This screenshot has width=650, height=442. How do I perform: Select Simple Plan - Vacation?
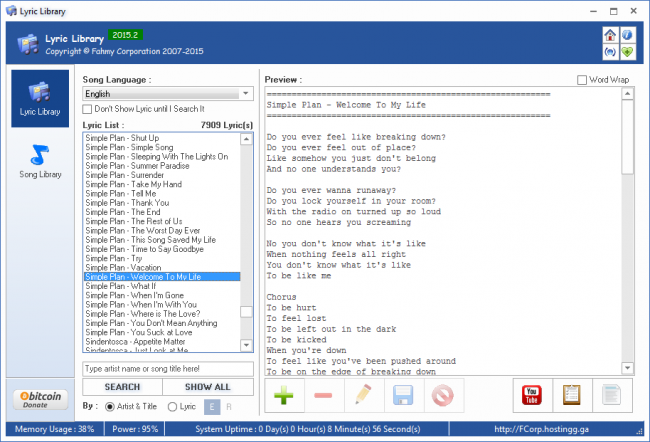162,267
